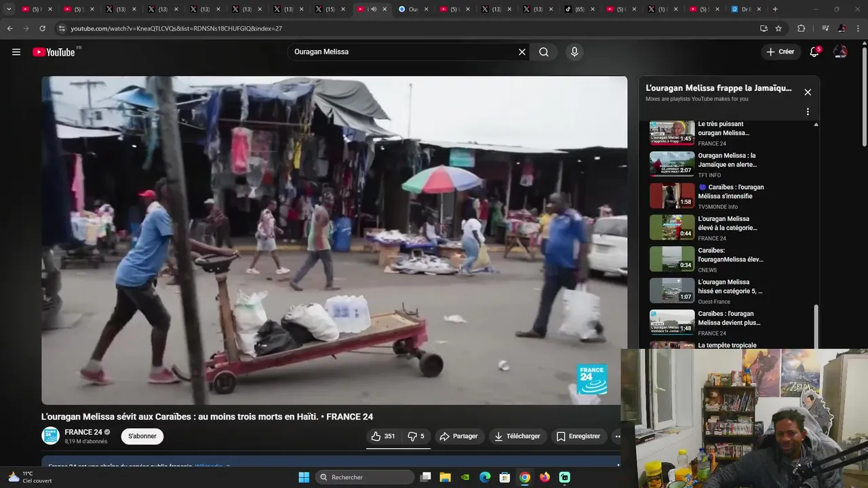Open a new browser tab
This screenshot has height=488, width=868.
[775, 9]
